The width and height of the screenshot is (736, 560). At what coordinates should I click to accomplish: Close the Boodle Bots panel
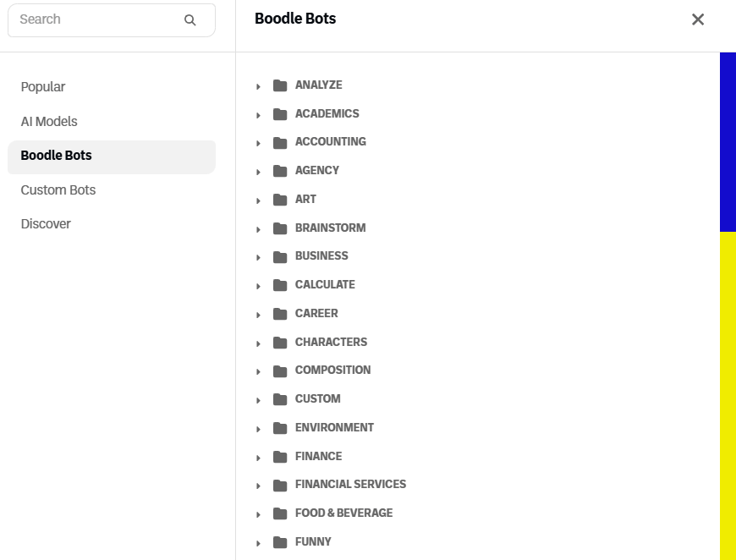pos(698,19)
